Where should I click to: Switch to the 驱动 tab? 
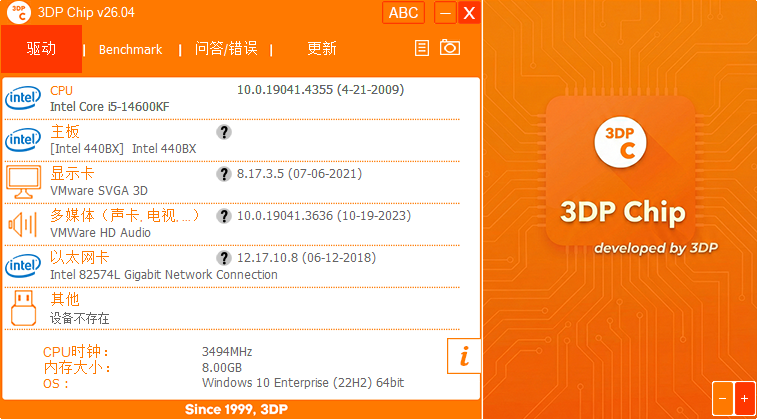pyautogui.click(x=42, y=49)
